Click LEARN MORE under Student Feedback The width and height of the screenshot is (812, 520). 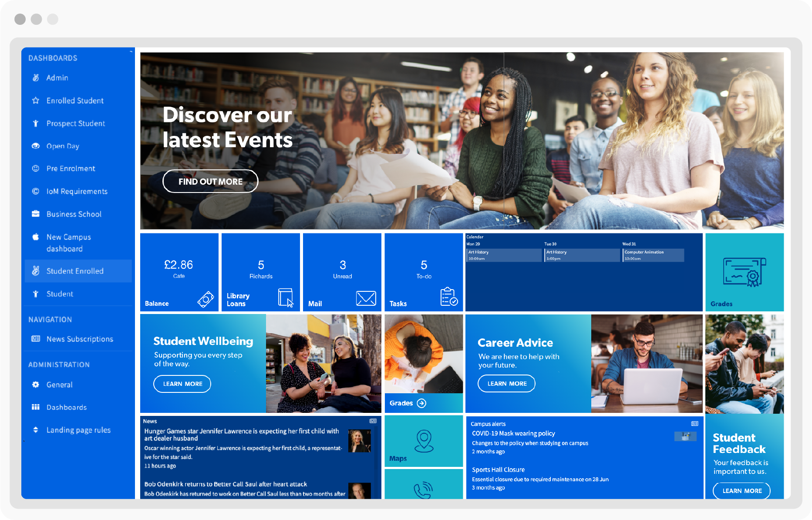coord(741,490)
